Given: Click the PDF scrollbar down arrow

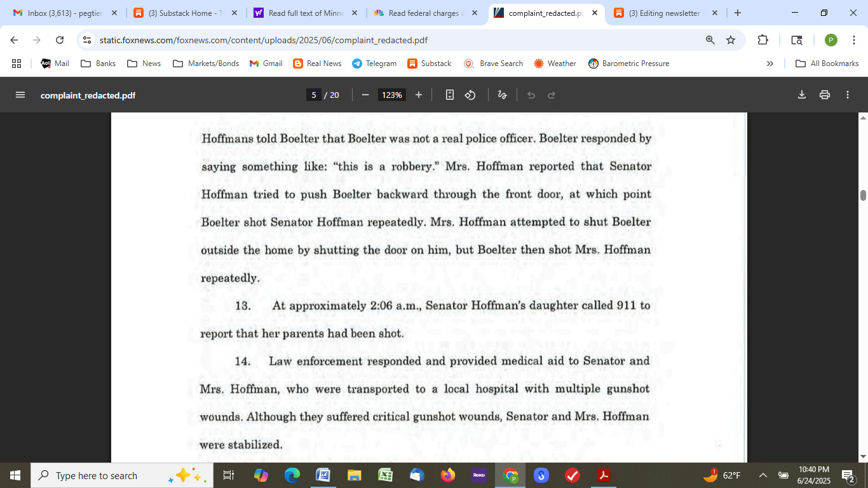Looking at the screenshot, I should [x=863, y=457].
